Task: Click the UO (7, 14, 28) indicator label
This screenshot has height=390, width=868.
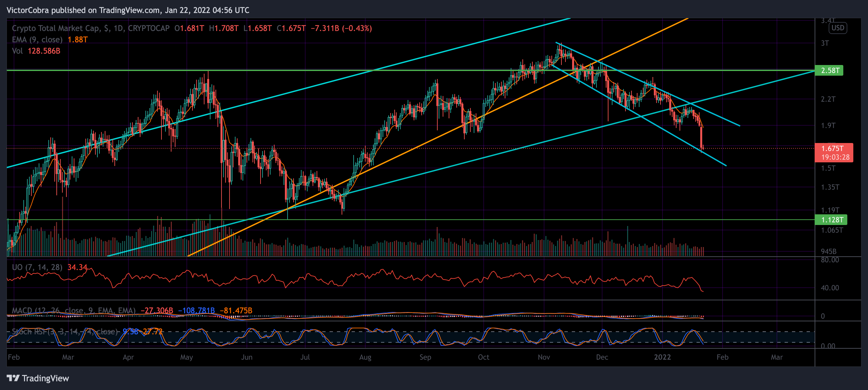Action: point(37,267)
